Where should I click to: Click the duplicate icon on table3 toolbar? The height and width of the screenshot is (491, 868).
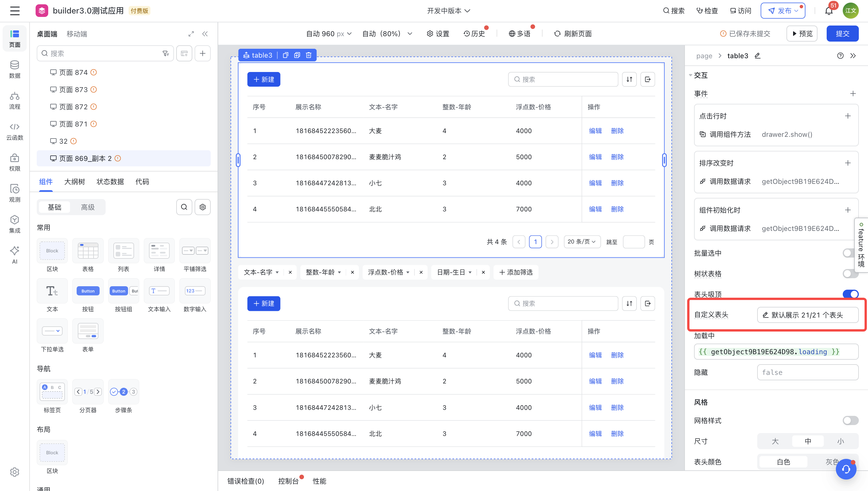point(297,55)
